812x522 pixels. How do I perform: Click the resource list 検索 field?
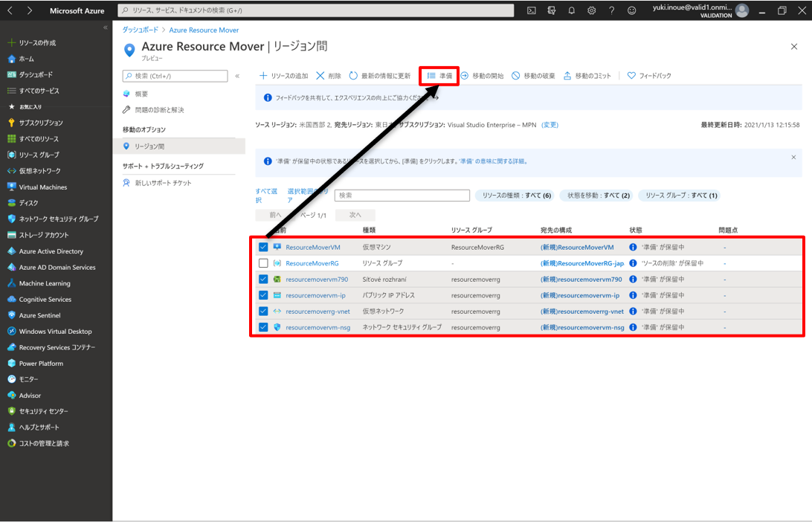coord(402,196)
